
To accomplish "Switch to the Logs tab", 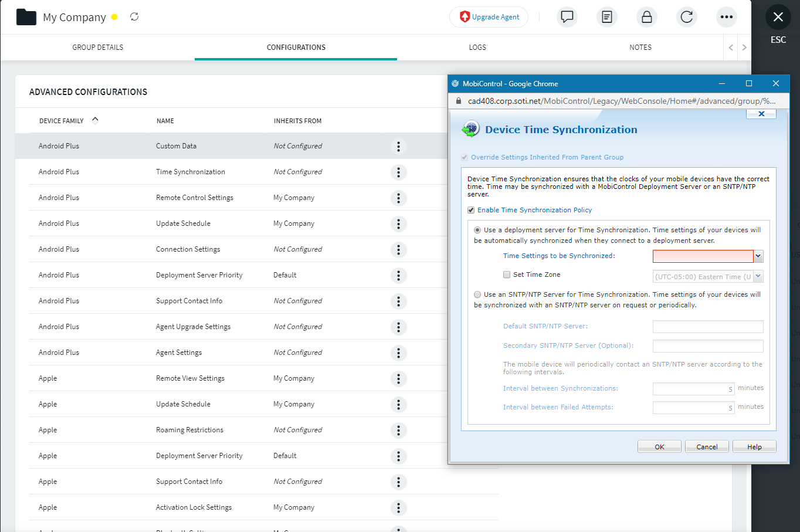I will (477, 48).
